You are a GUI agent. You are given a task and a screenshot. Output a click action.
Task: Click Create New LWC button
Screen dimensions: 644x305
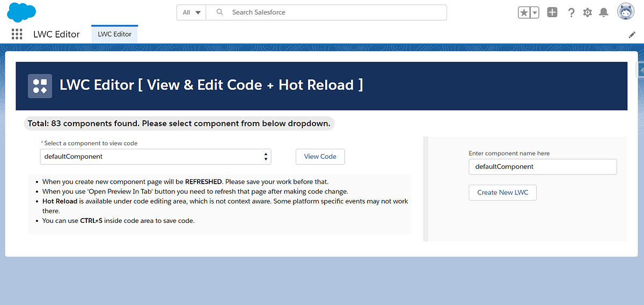tap(502, 192)
